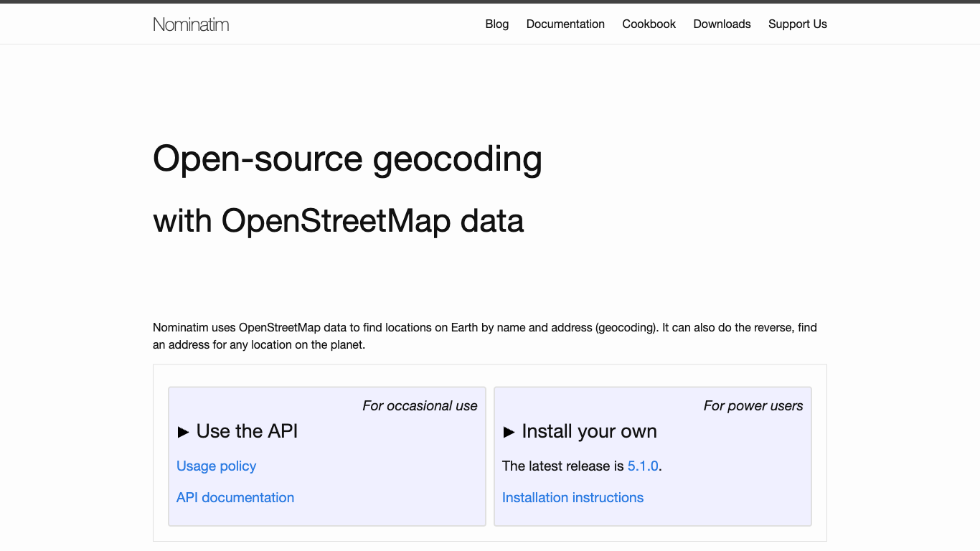Go to Documentation in top navigation
The image size is (980, 551).
[565, 24]
